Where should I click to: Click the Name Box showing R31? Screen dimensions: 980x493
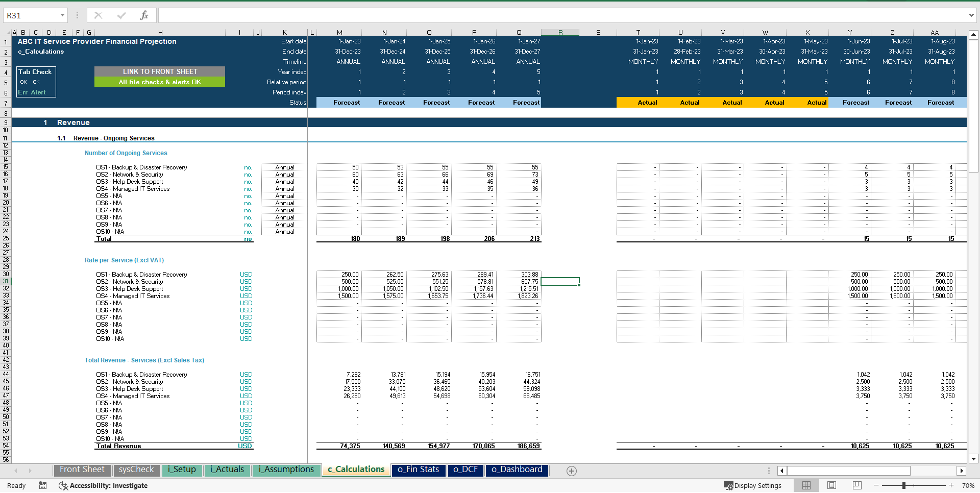tap(31, 15)
